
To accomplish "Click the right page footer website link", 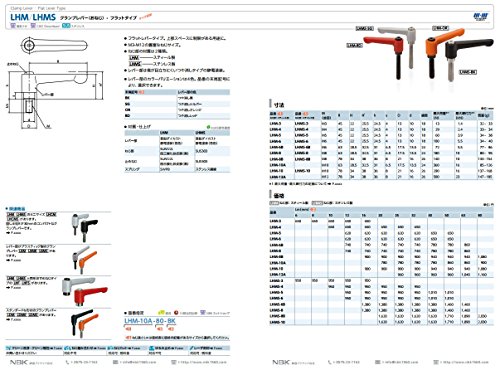I will click(x=465, y=362).
